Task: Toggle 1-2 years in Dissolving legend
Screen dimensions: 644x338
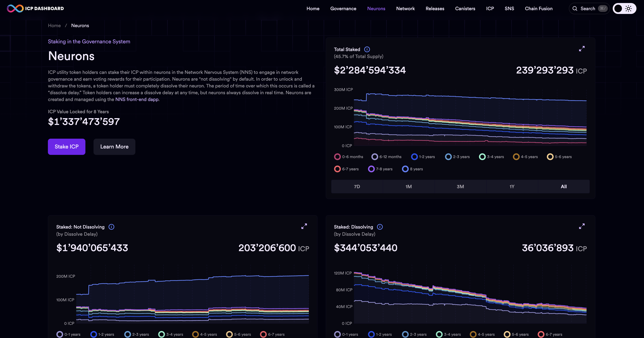Action: tap(380, 334)
